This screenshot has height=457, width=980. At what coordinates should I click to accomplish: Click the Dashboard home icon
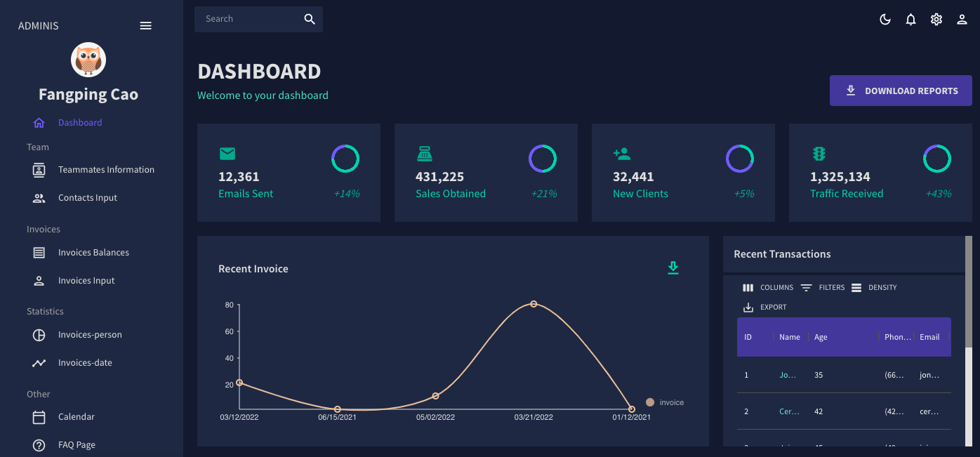point(39,123)
